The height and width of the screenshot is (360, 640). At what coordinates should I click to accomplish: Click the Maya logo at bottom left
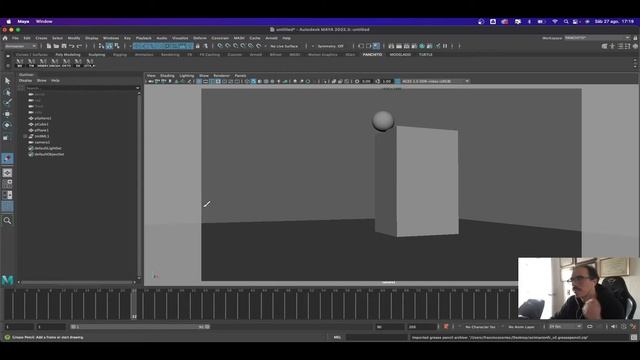coord(7,280)
